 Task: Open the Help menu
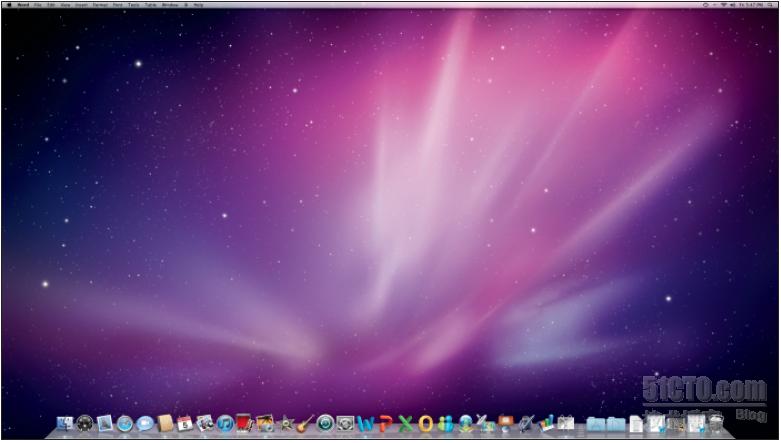[198, 5]
